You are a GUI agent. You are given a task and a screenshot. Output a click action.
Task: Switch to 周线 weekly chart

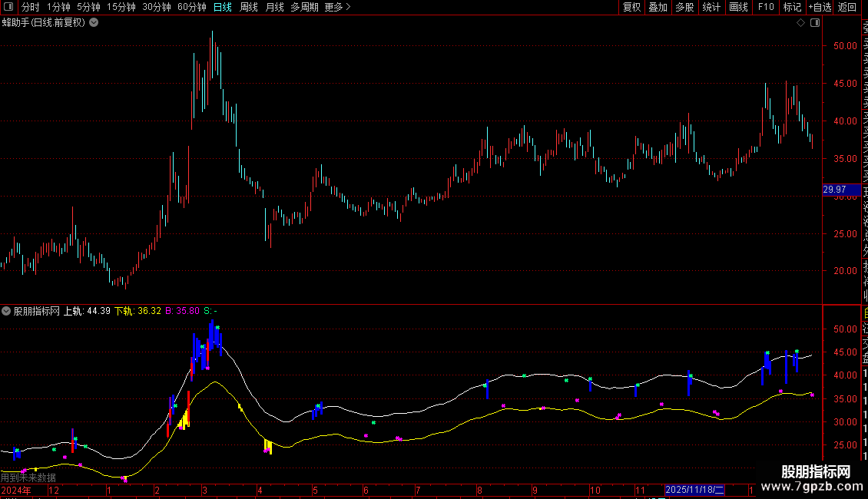[249, 7]
